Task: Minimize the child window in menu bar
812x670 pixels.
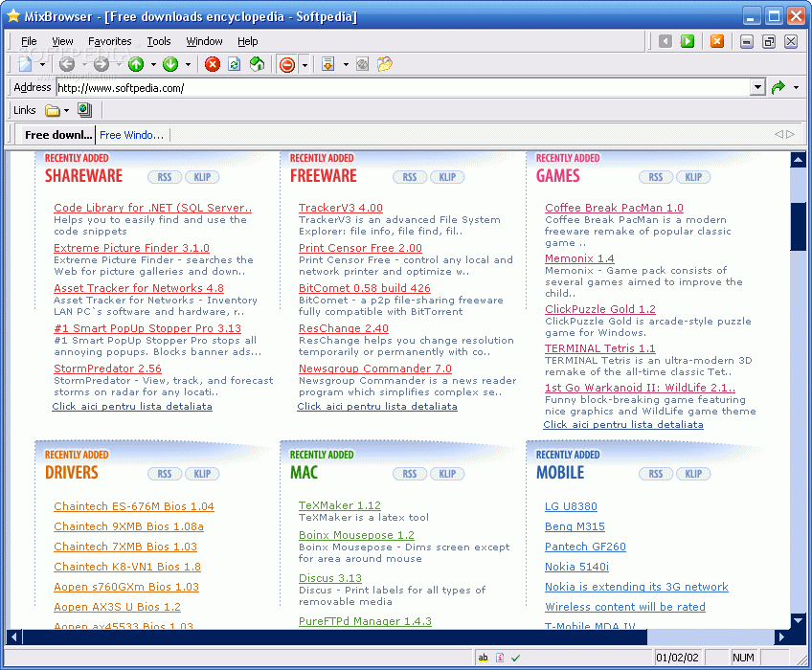Action: 746,41
